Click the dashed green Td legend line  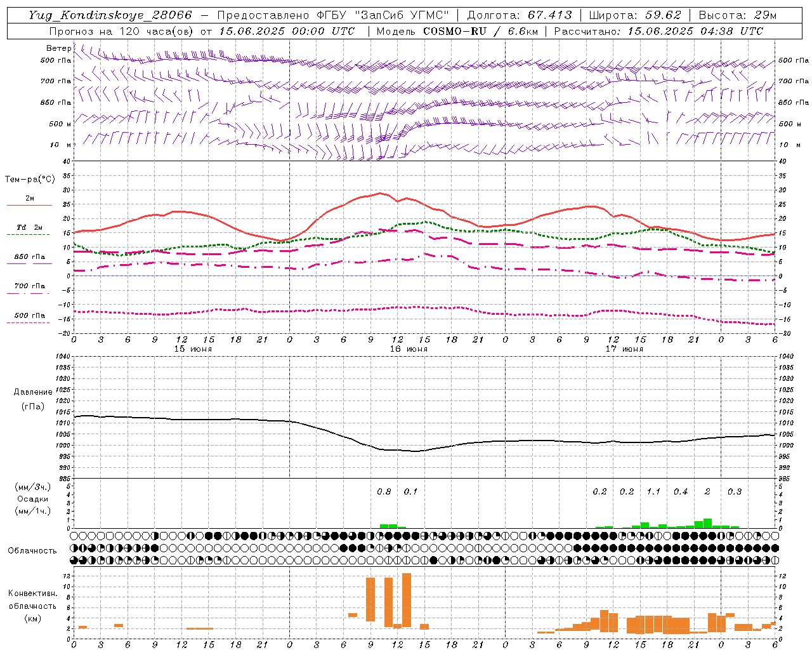[29, 234]
